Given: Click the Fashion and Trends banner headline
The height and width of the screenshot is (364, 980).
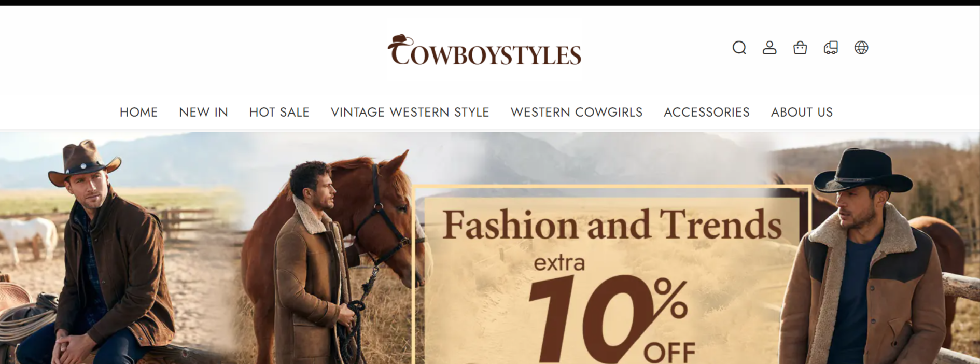Looking at the screenshot, I should coord(612,225).
